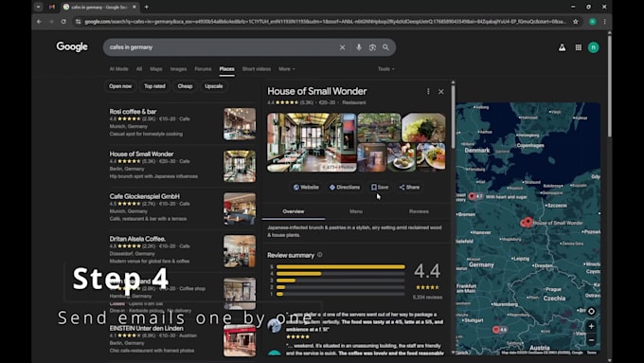Zoom out on the map
The height and width of the screenshot is (363, 644).
click(x=591, y=340)
